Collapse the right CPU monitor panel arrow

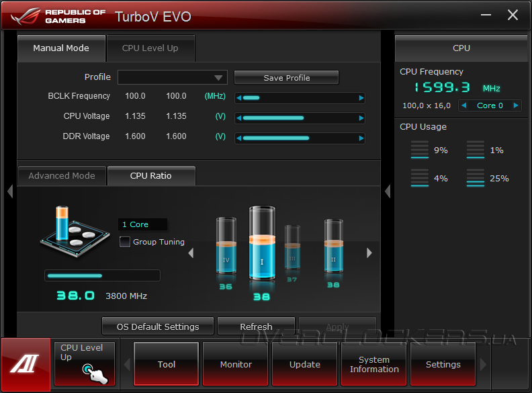pos(388,191)
